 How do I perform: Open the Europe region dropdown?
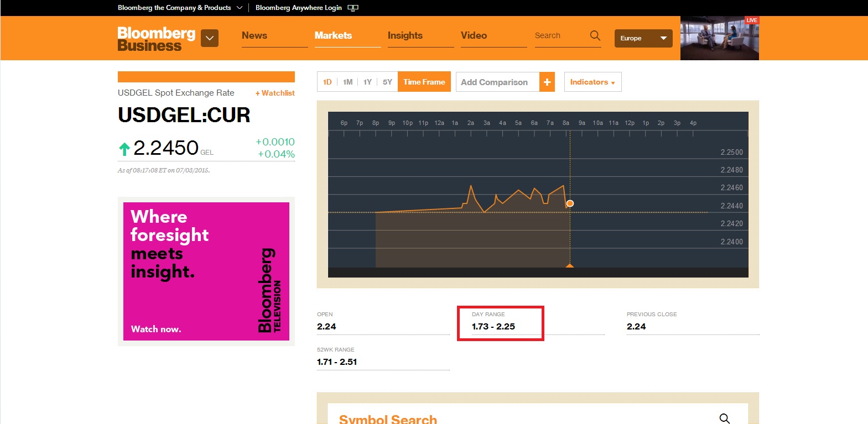643,38
